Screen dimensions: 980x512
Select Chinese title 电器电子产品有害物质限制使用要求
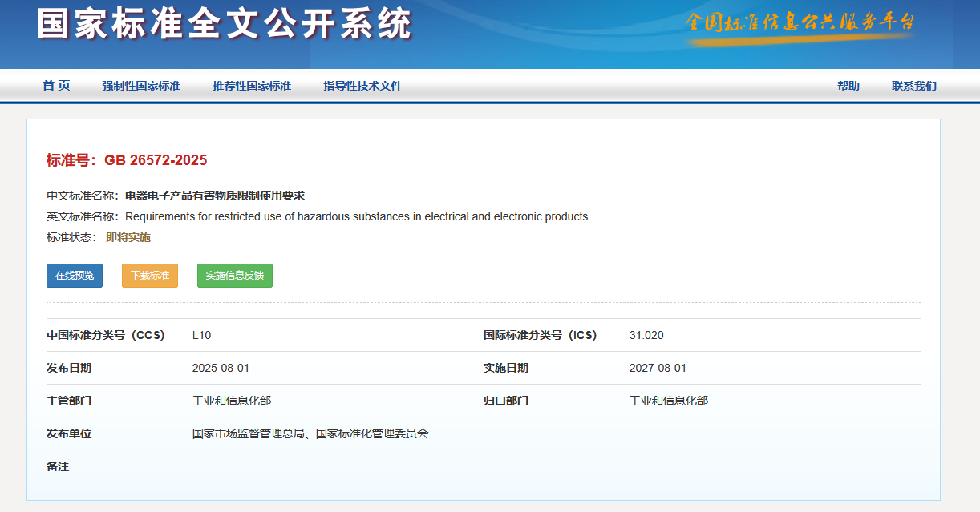click(215, 196)
